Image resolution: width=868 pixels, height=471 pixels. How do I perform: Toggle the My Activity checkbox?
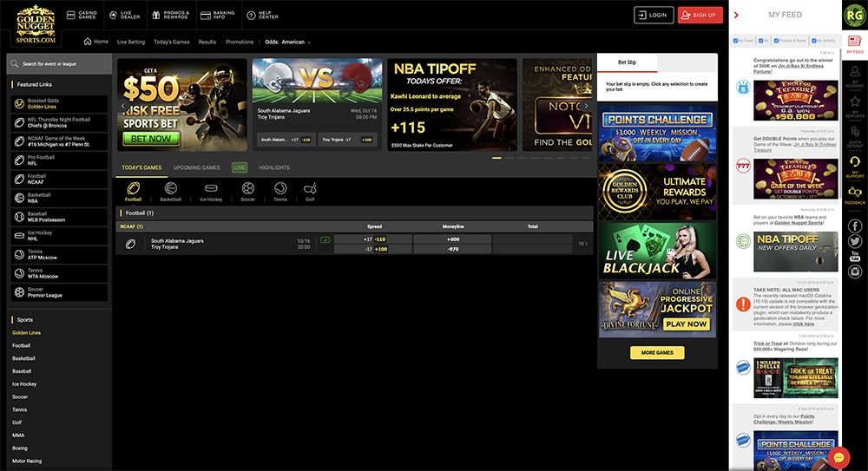[x=814, y=41]
